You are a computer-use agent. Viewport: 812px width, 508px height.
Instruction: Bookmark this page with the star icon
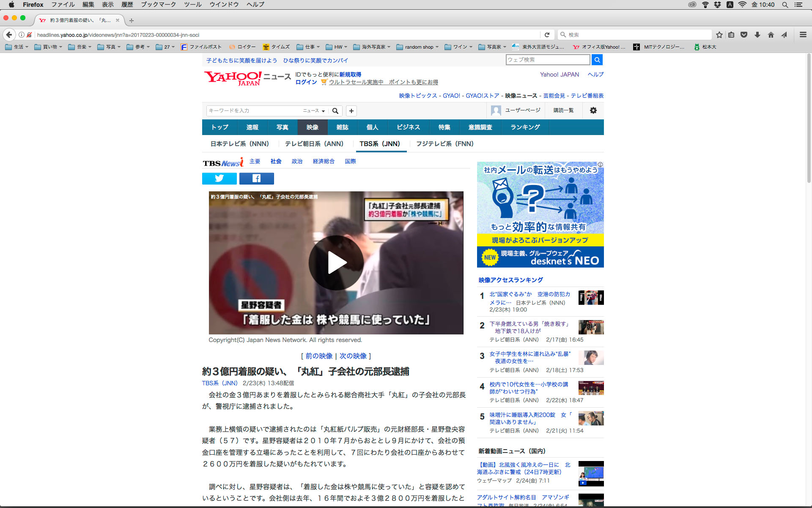coord(719,35)
